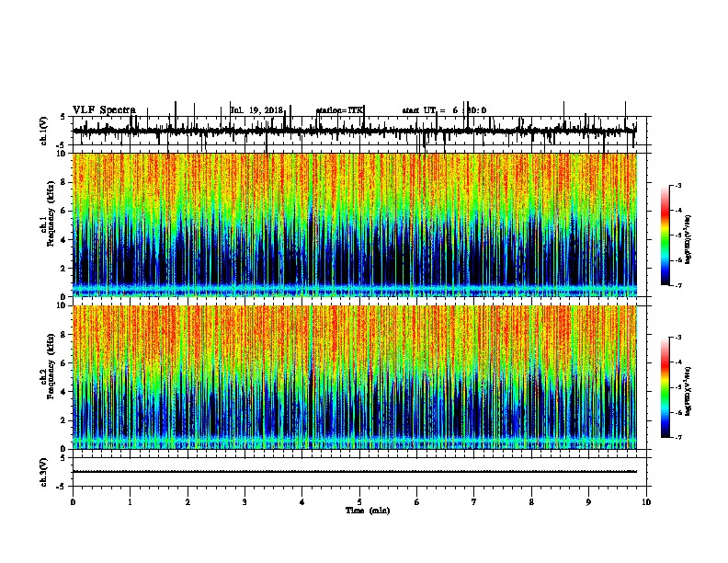Click the ch.1 "Frequency (kHz)" axis label
Image resolution: width=728 pixels, height=563 pixels.
tap(51, 213)
